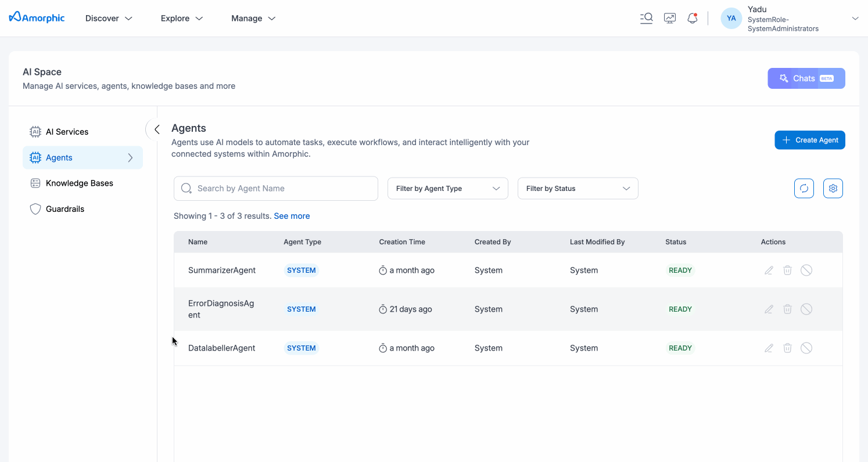Click the refresh agents list icon
The height and width of the screenshot is (462, 868).
click(x=804, y=188)
